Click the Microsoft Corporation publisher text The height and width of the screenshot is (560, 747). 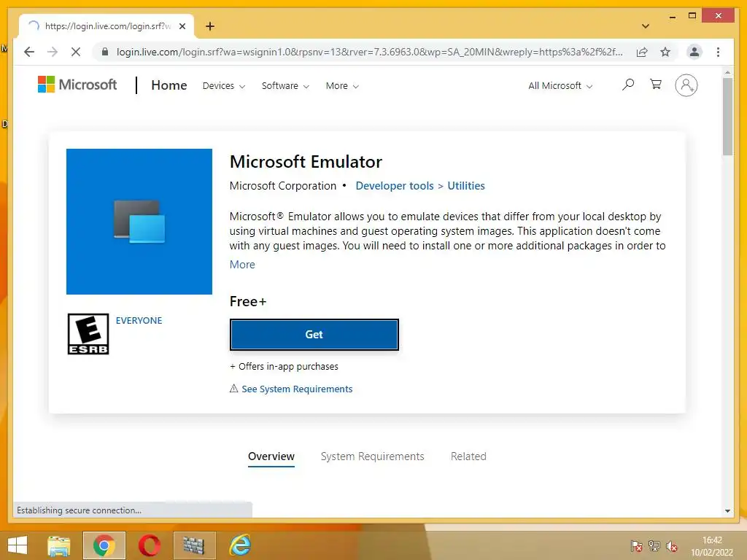[x=283, y=186]
